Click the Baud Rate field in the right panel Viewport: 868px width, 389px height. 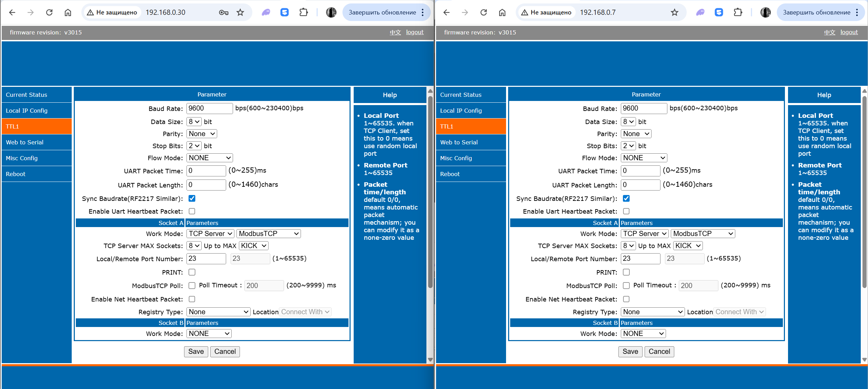[643, 108]
